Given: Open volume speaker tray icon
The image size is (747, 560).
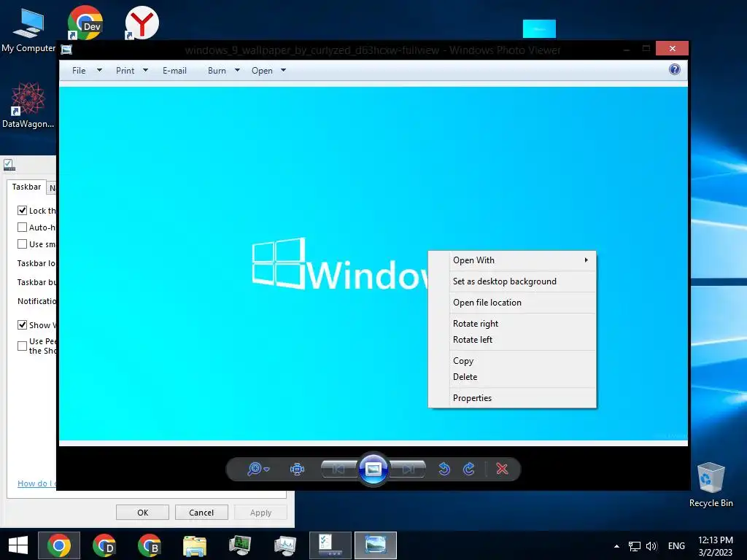Looking at the screenshot, I should pos(651,546).
